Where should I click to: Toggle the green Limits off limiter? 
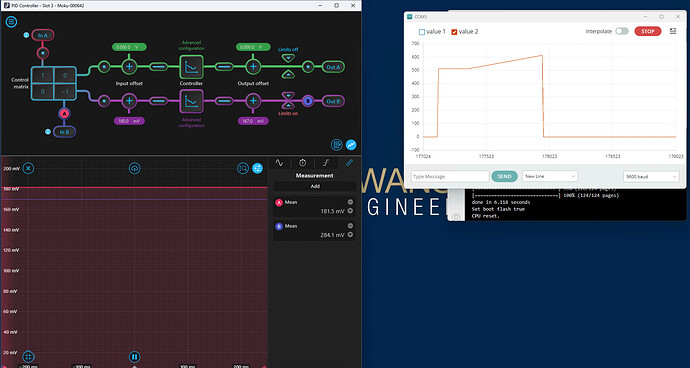(x=288, y=67)
